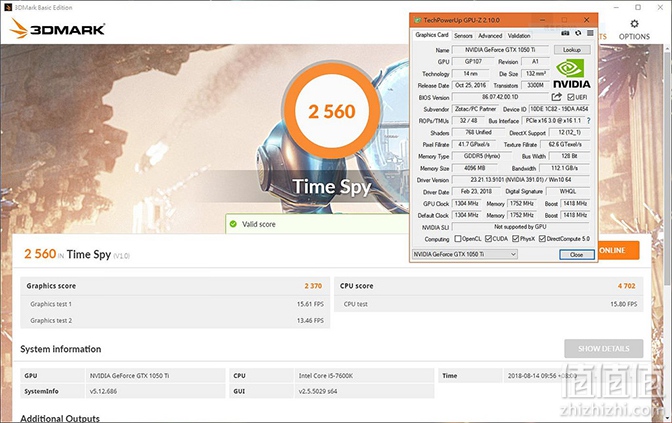Viewport: 672px width, 423px height.
Task: Take a GPU-Z screenshot with camera icon
Action: point(565,33)
